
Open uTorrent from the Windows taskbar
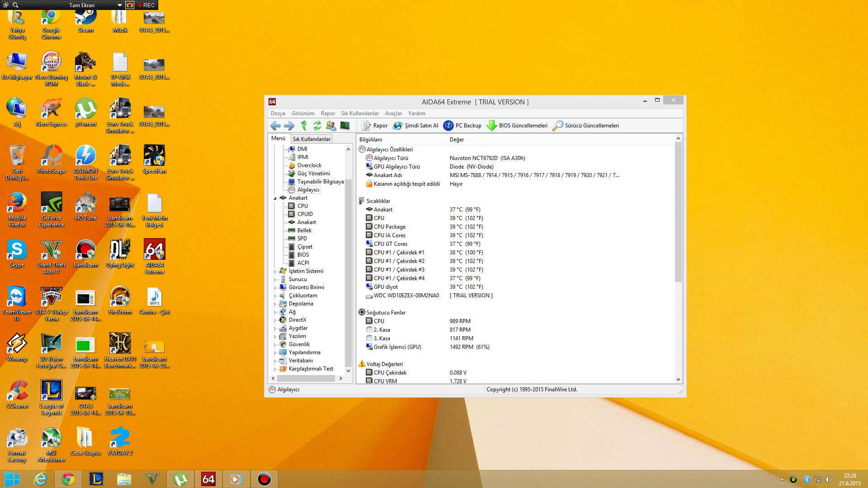tap(180, 479)
